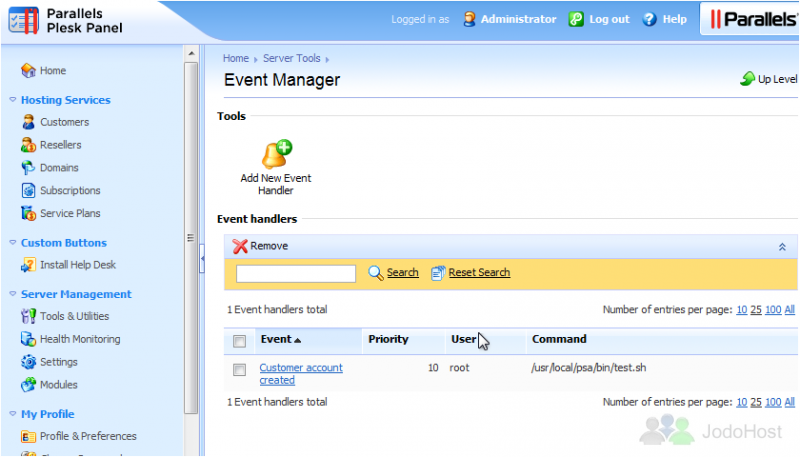Check the Customer account created row checkbox
800x457 pixels.
[x=239, y=370]
